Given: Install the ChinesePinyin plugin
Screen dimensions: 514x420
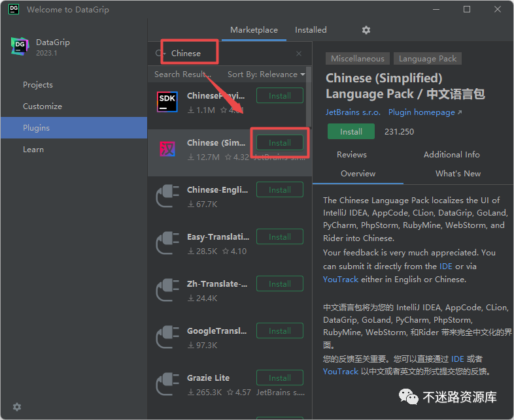Looking at the screenshot, I should click(x=280, y=95).
